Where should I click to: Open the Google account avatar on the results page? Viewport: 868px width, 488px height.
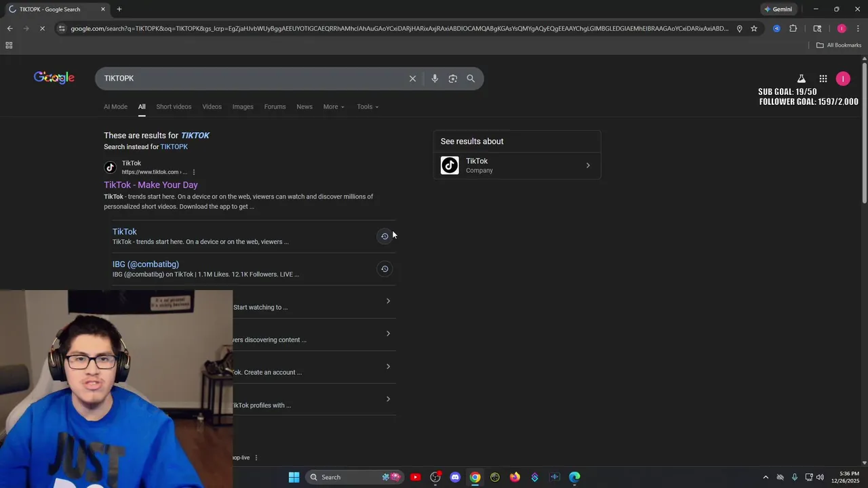(x=843, y=79)
